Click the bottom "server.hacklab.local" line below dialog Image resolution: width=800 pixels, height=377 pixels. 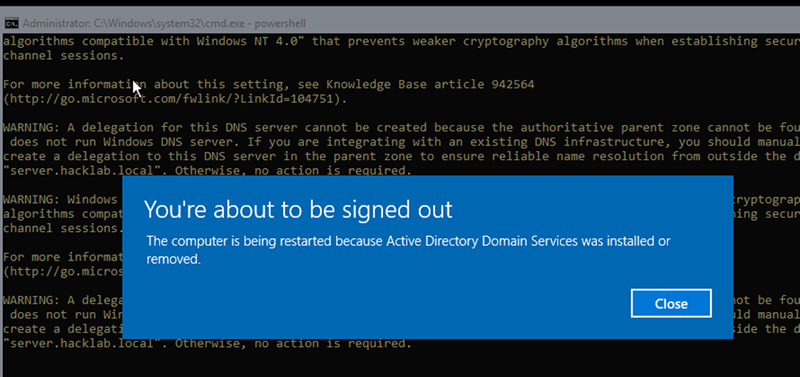click(207, 343)
